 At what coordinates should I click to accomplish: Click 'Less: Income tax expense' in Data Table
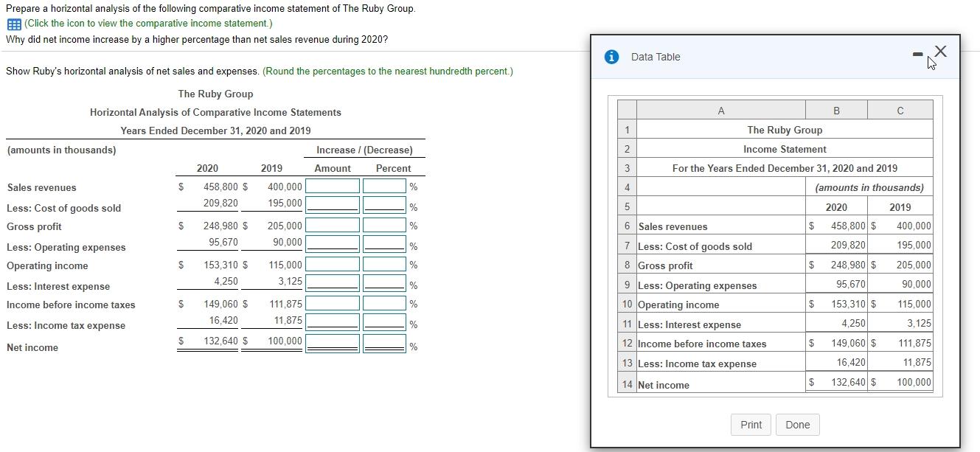(x=697, y=364)
